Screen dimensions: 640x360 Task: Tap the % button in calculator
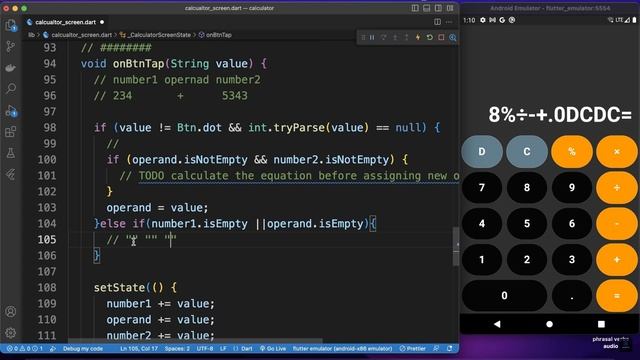coord(572,151)
